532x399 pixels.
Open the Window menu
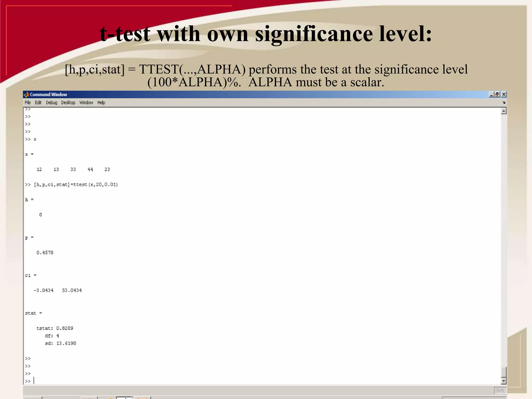click(x=86, y=103)
